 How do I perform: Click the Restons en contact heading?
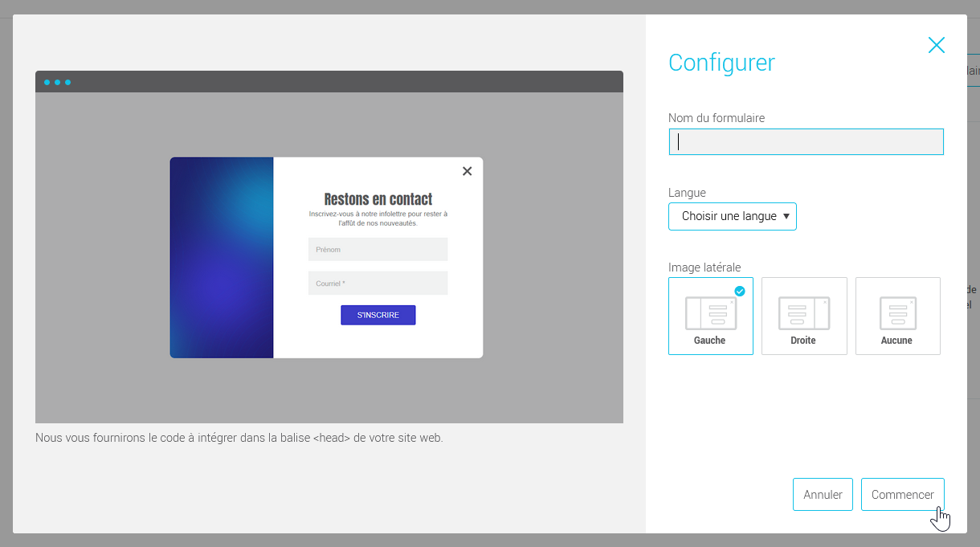[x=378, y=199]
